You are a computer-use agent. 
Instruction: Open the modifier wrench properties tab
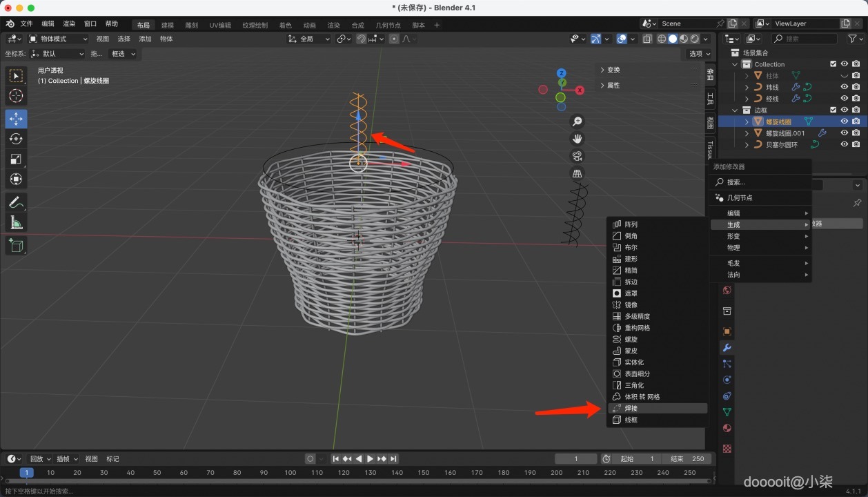[x=727, y=347]
